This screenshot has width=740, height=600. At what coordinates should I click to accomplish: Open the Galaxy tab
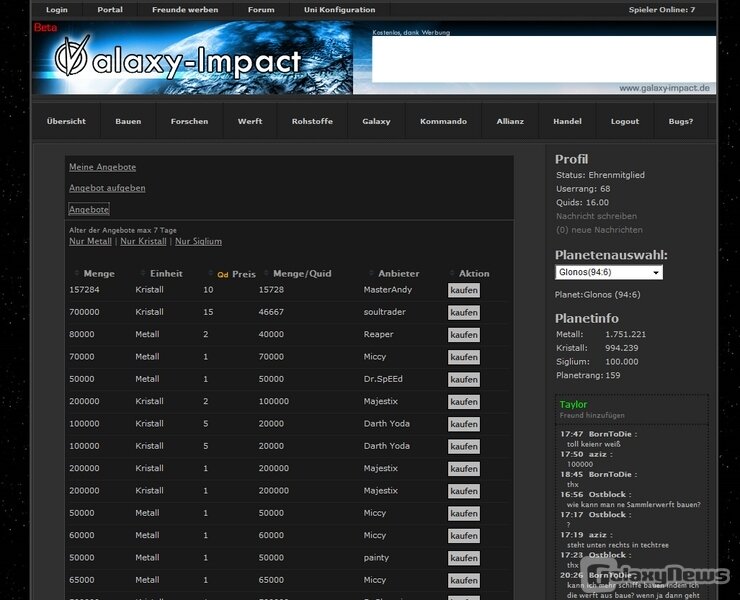376,121
